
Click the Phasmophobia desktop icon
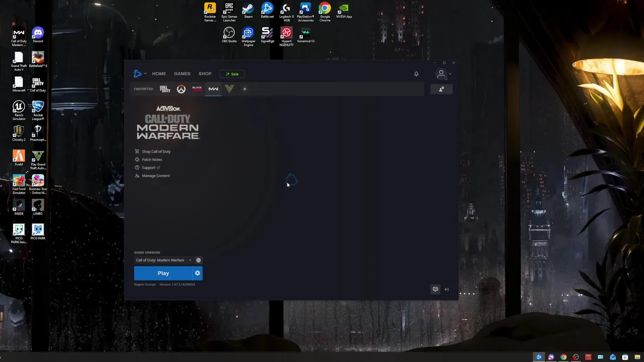coord(38,133)
